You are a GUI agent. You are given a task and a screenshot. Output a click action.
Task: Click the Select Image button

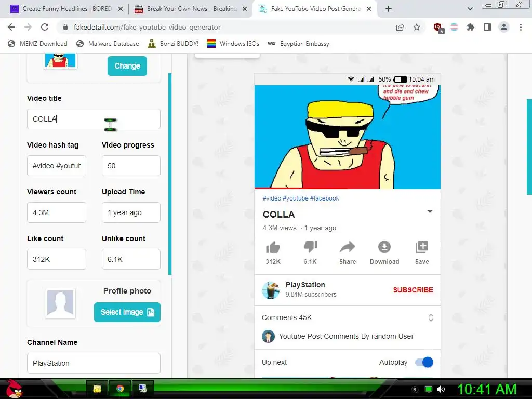[x=127, y=312]
